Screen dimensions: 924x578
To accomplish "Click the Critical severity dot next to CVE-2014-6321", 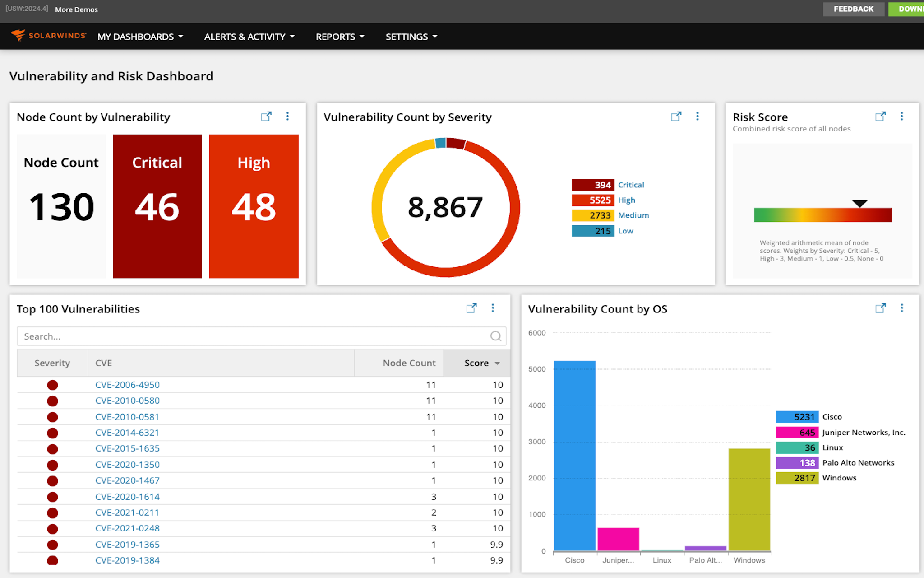I will 53,433.
